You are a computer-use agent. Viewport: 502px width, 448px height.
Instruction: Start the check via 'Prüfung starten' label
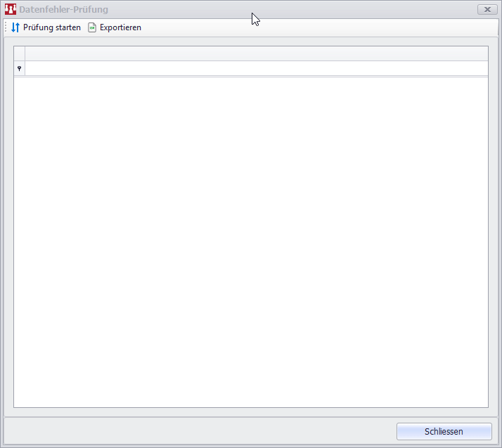pyautogui.click(x=52, y=27)
